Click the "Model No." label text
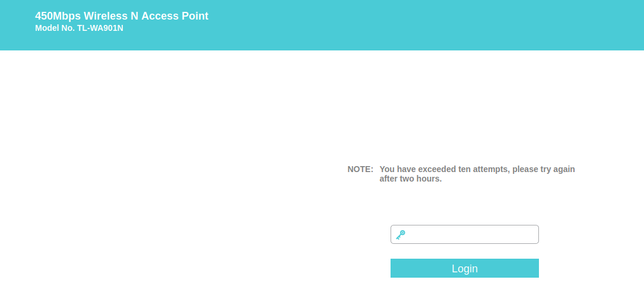 [x=55, y=28]
